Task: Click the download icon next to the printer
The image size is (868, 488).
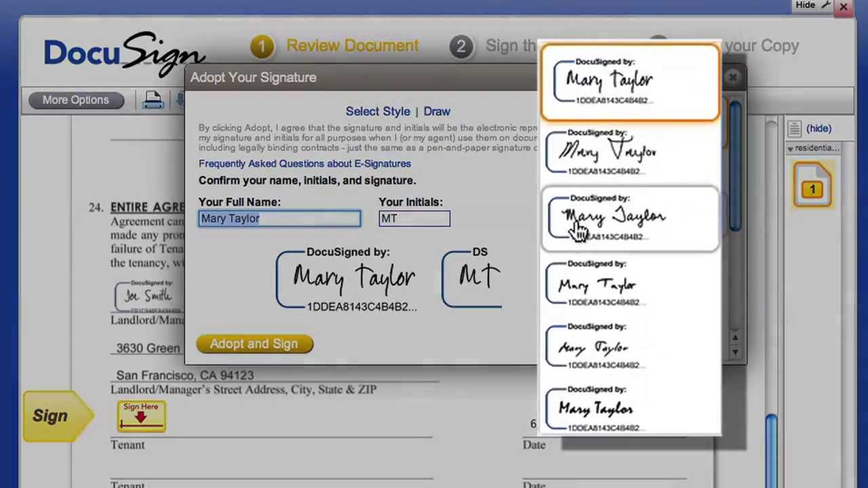Action: click(x=180, y=100)
